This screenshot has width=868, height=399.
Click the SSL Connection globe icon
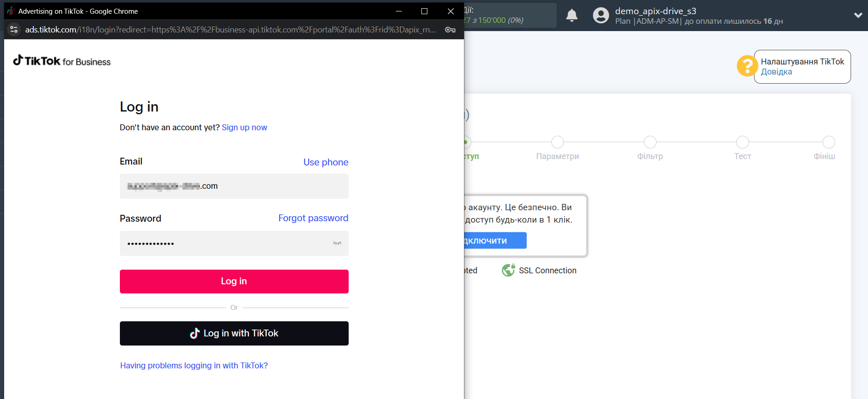tap(508, 271)
